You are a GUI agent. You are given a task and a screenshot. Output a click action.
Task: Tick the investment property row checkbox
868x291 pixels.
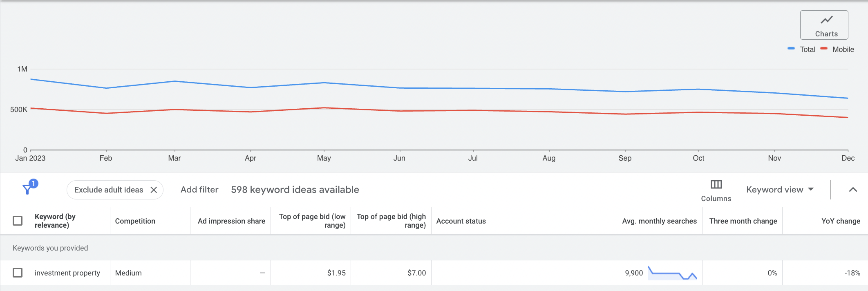[x=18, y=273]
